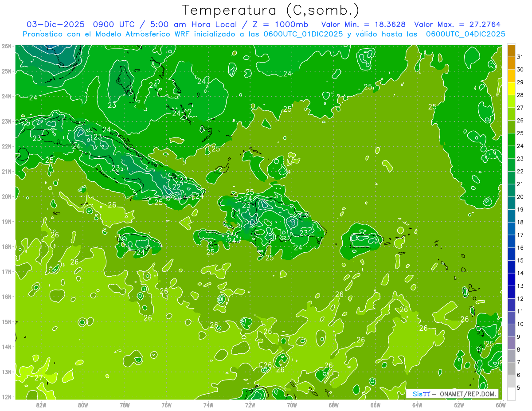Click the longitude axis label "62W"
The image size is (532, 411).
coord(459,405)
